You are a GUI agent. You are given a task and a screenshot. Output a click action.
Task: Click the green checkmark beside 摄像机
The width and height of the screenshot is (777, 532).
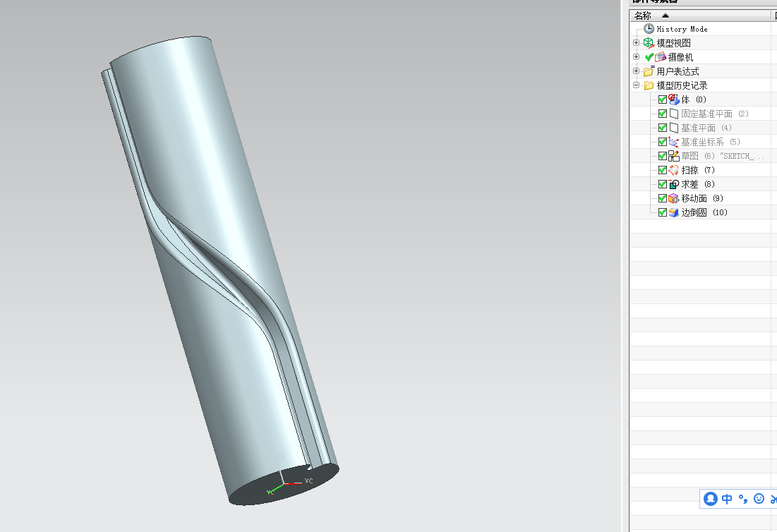coord(649,57)
